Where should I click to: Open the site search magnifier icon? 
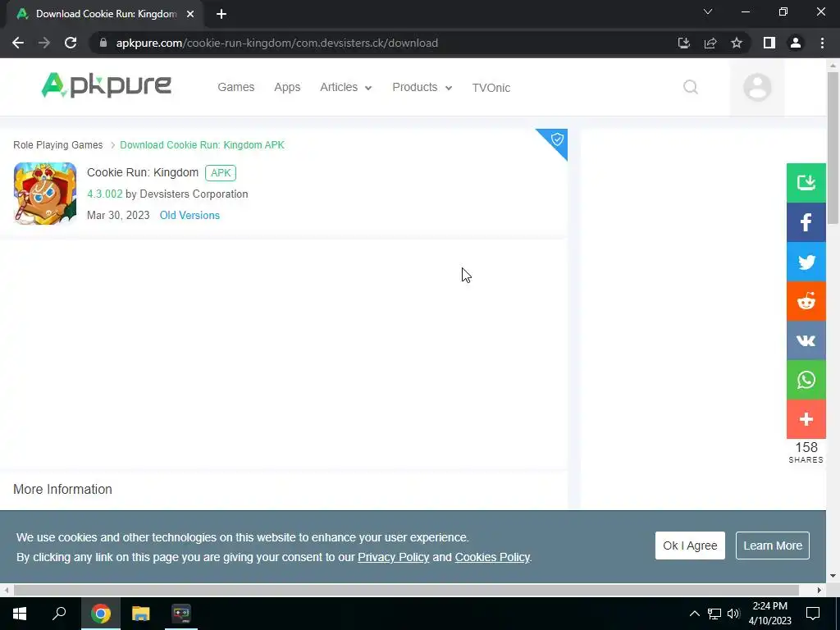tap(691, 87)
